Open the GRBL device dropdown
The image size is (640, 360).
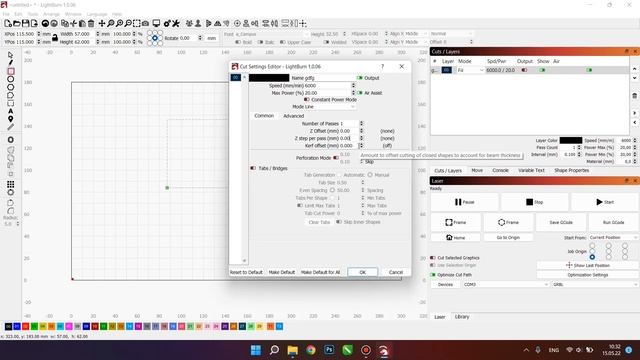tap(595, 284)
